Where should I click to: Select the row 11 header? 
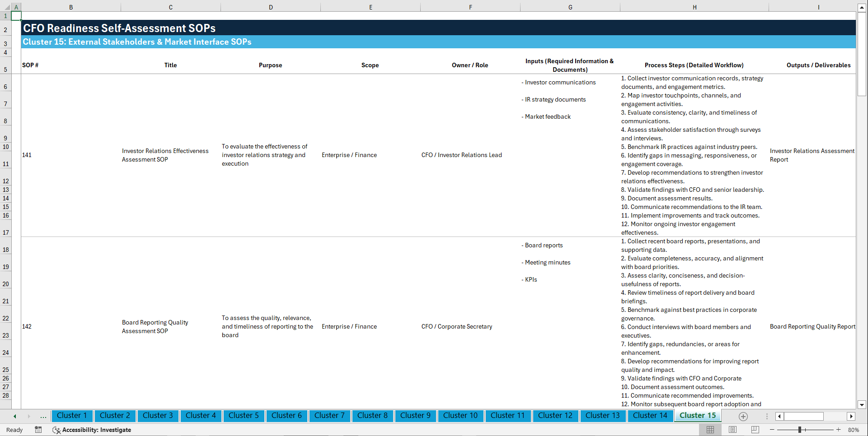point(6,163)
